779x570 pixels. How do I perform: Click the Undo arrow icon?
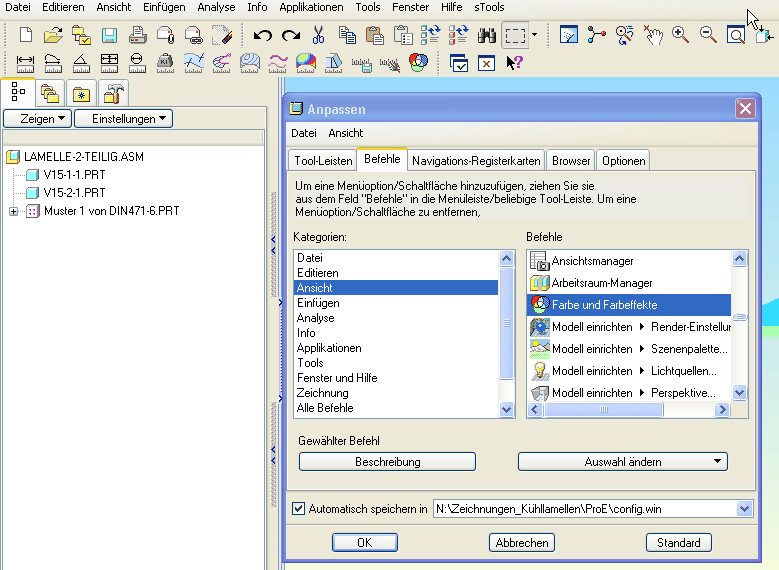(x=263, y=35)
